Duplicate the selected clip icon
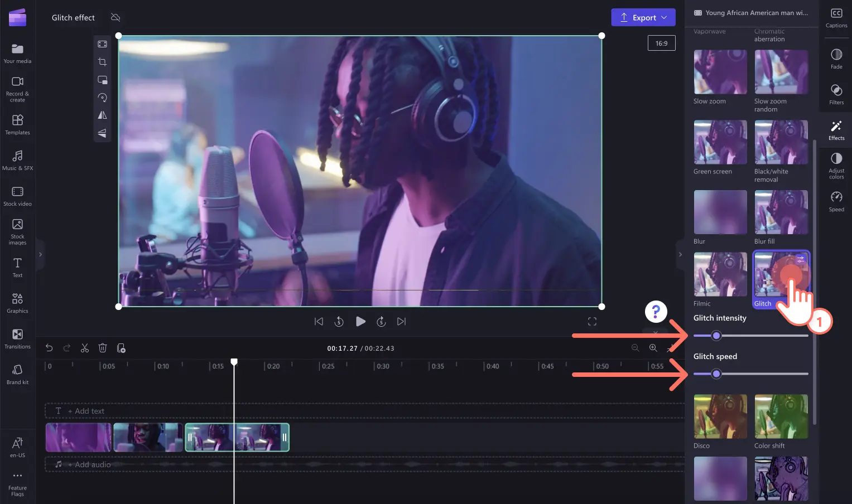Screen dimensions: 852x504 click(x=121, y=348)
